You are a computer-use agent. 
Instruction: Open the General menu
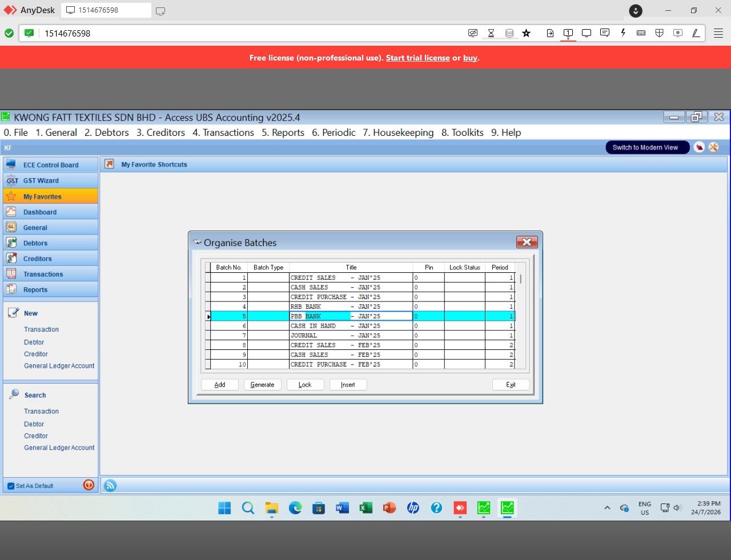(57, 132)
